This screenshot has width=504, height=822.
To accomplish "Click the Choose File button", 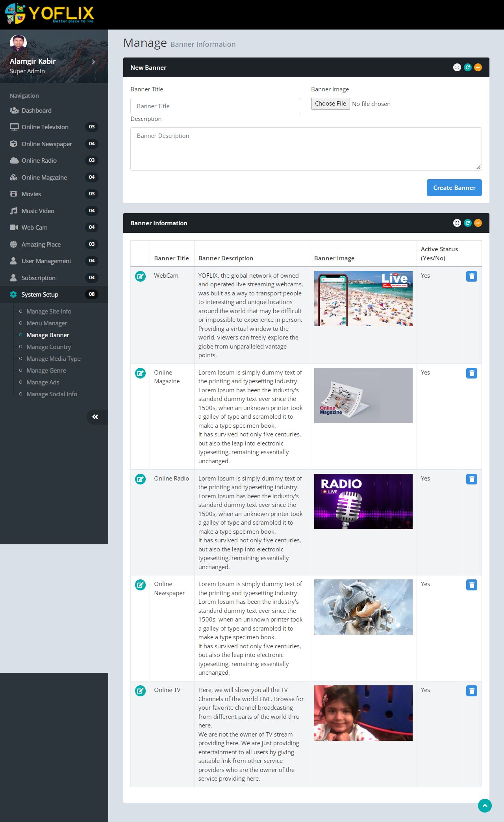I will 330,104.
